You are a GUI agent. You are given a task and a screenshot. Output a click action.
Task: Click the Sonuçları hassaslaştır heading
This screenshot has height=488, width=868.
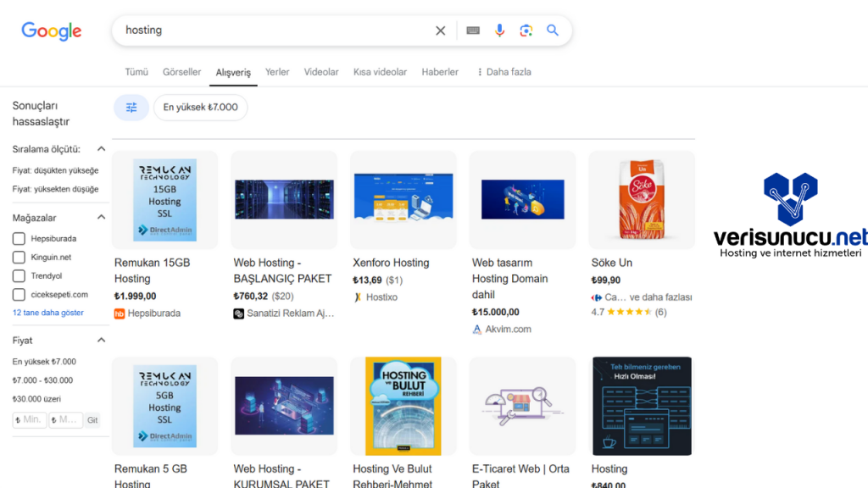[x=41, y=114]
